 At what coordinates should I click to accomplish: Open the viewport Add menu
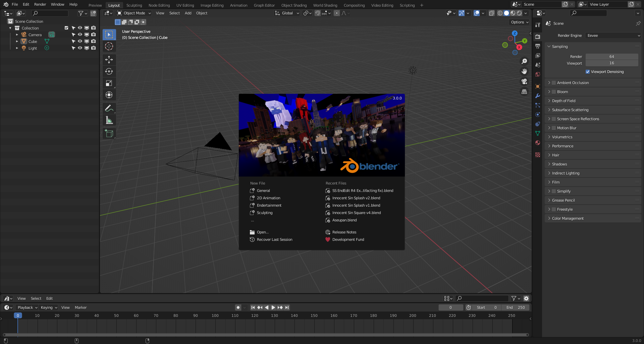point(188,13)
